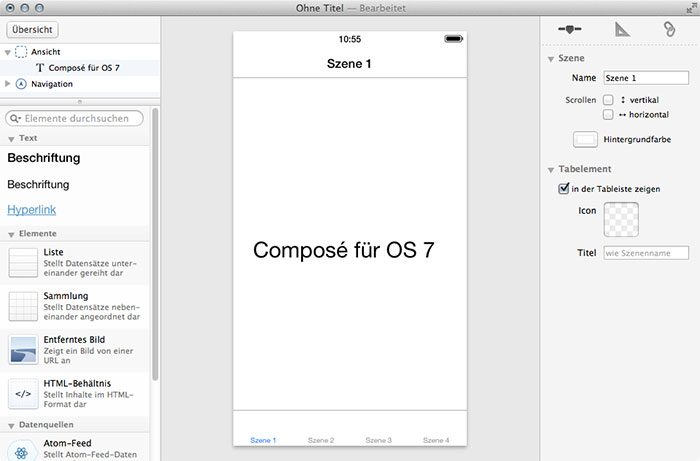Click the Bearbeitet status in title bar
Screen dimensions: 700x461
pyautogui.click(x=383, y=8)
